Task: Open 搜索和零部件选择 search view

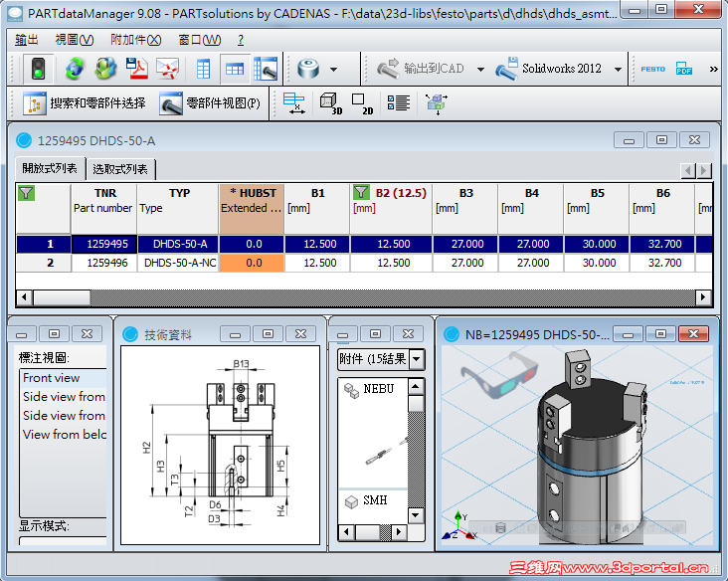Action: 84,103
